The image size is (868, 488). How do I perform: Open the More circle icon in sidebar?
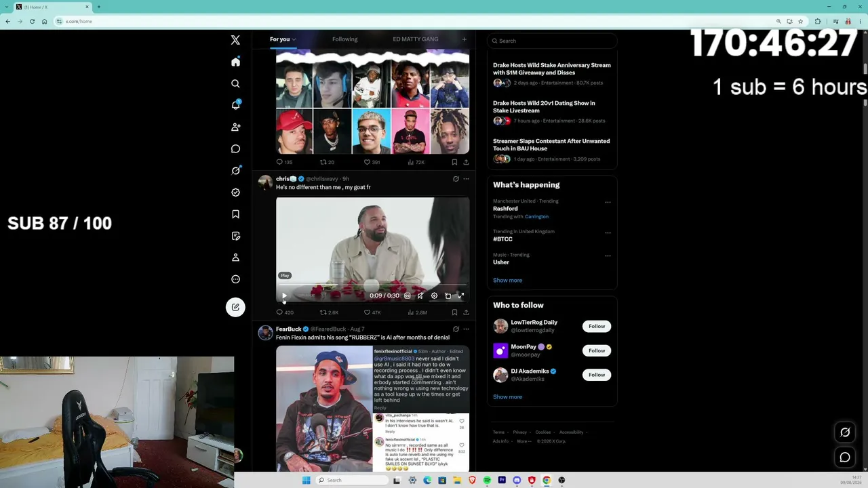235,279
